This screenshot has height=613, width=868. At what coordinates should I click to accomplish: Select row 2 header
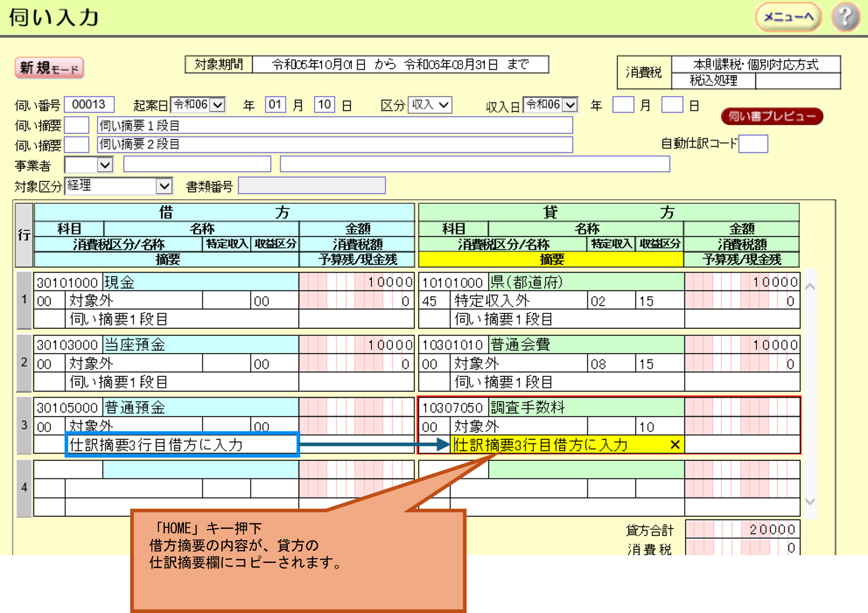(x=24, y=363)
